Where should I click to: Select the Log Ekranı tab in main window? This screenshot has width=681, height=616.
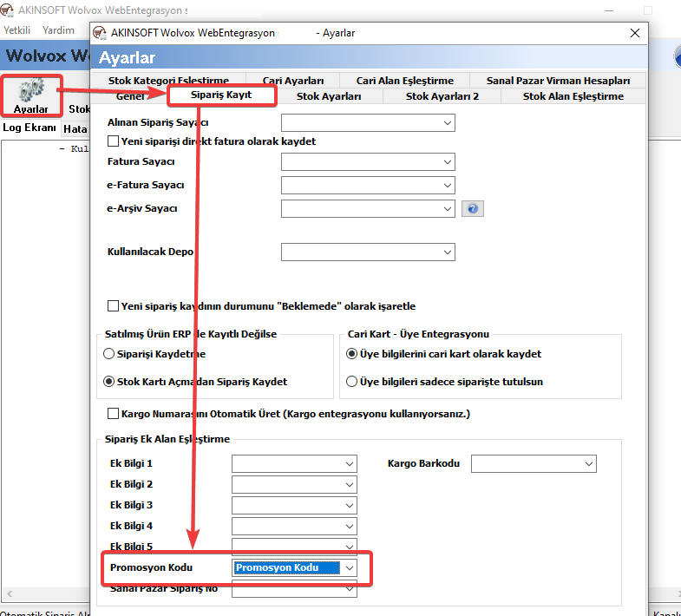[29, 128]
